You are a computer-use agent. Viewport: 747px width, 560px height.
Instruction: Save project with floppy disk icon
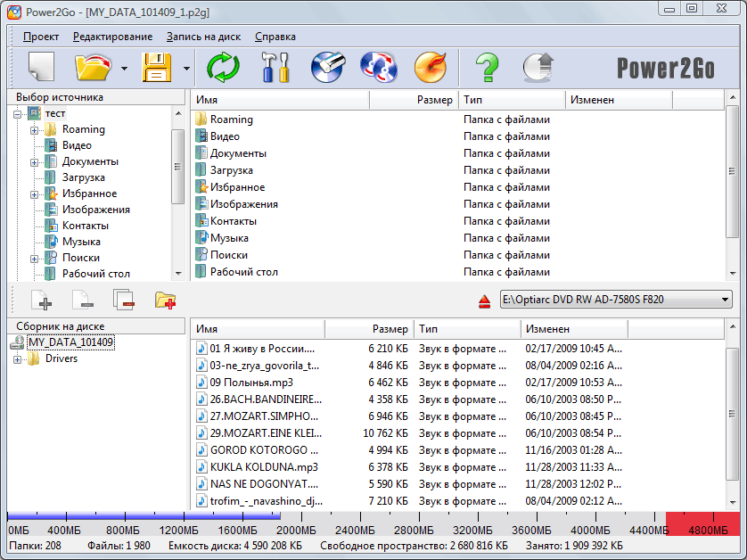click(156, 67)
